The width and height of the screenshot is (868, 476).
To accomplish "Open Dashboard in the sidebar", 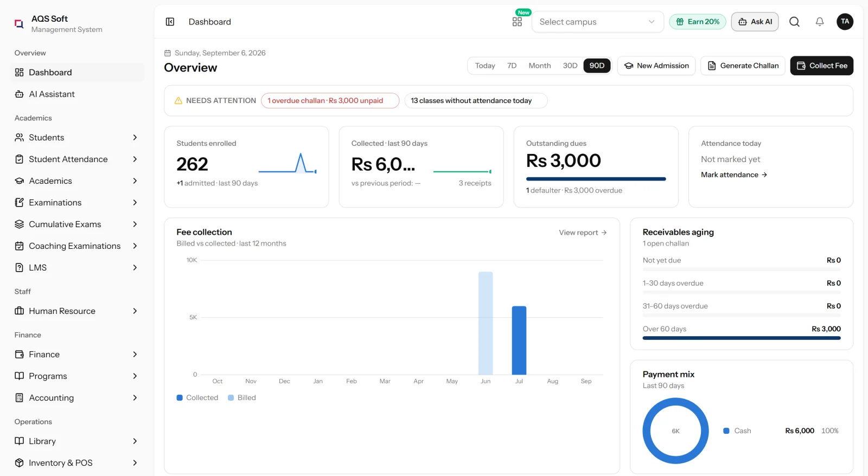I will pos(77,73).
